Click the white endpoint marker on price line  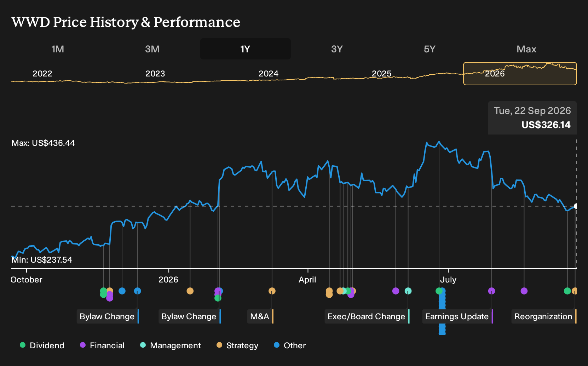tap(576, 206)
